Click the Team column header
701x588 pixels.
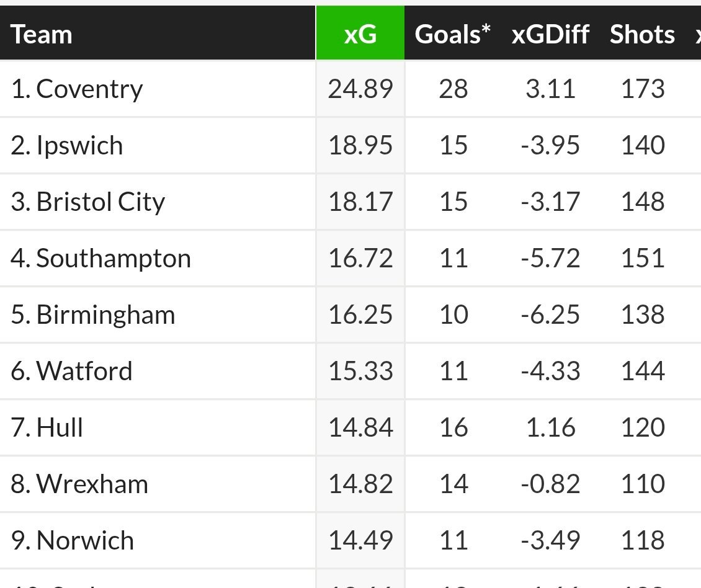(42, 34)
